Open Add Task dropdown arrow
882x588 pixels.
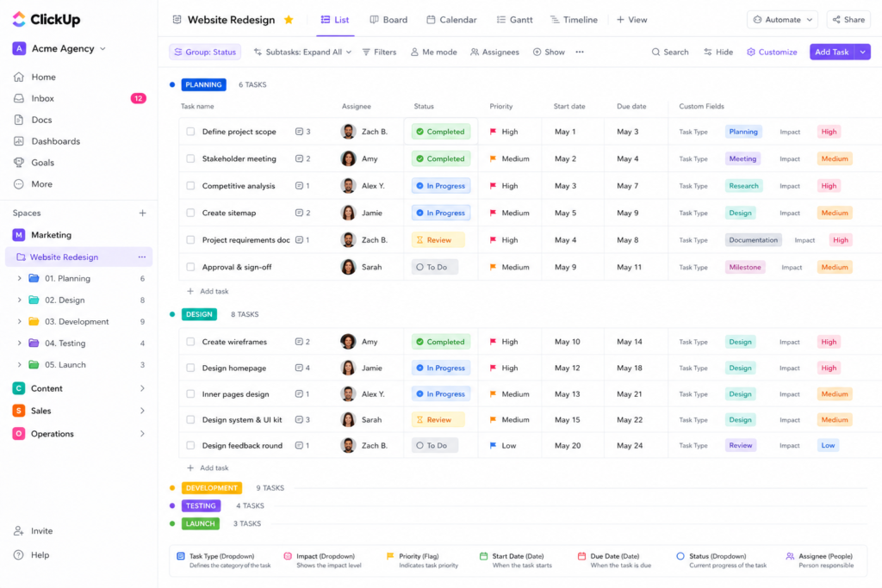863,52
